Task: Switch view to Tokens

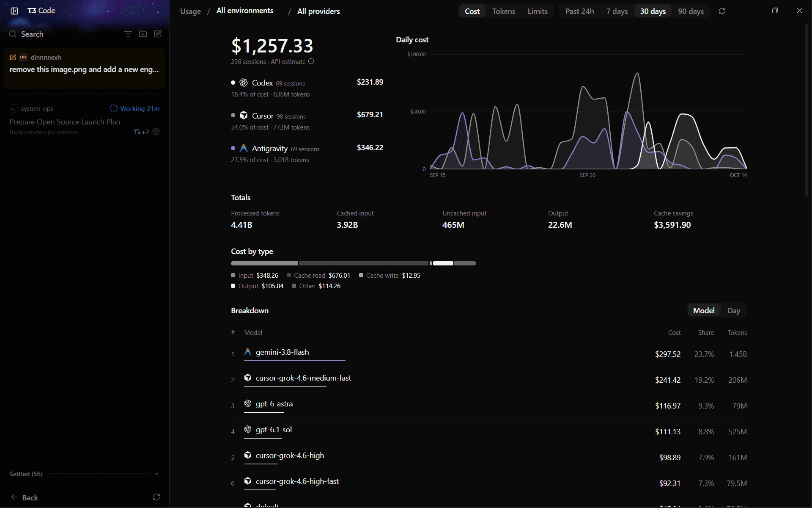Action: pos(503,11)
